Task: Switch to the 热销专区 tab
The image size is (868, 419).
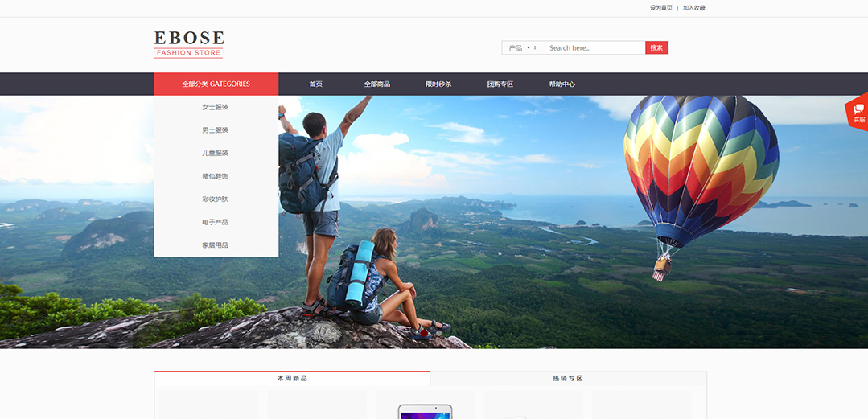Action: [x=567, y=378]
